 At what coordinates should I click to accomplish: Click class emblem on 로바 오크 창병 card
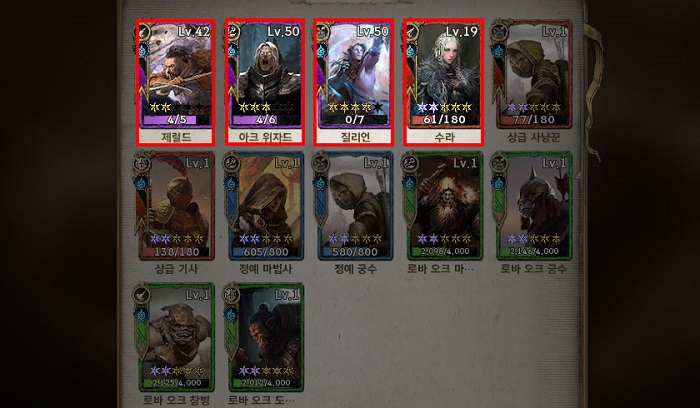pos(142,295)
